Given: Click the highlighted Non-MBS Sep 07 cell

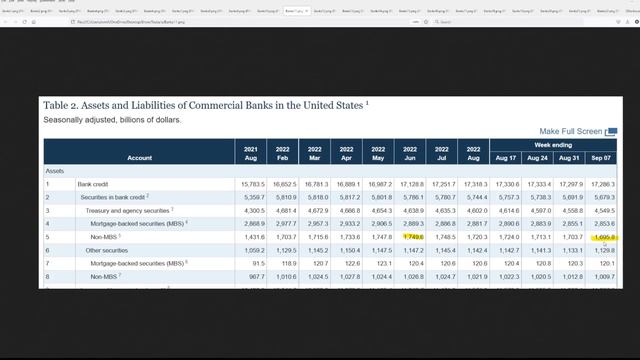Looking at the screenshot, I should pos(604,237).
